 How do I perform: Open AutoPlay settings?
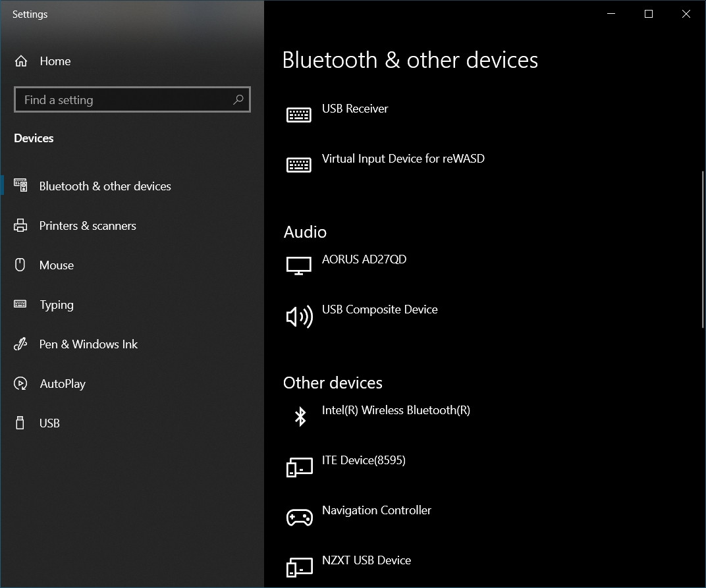[63, 384]
